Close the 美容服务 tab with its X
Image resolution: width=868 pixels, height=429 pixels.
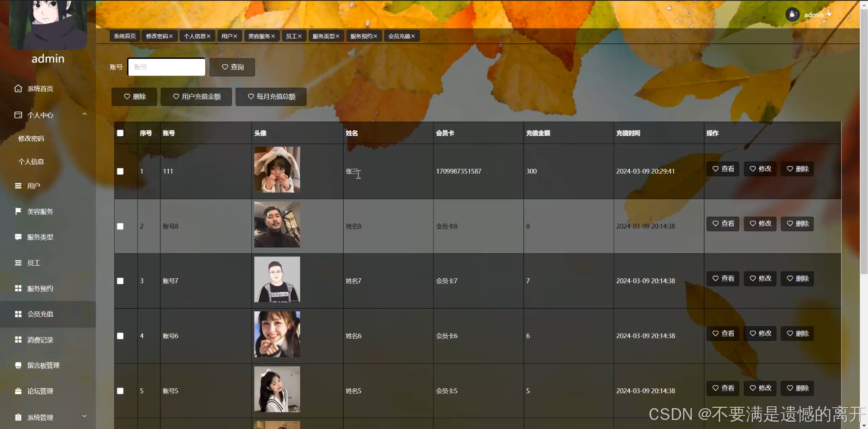273,36
